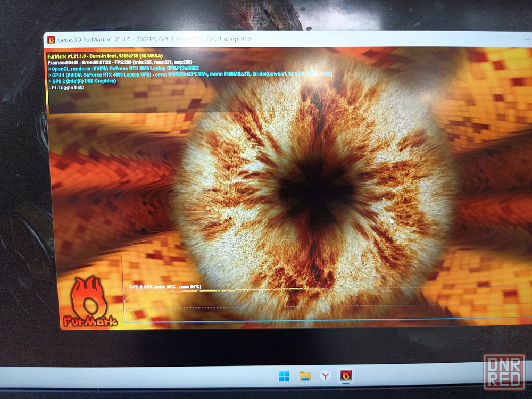Click the FurMark window title text

pos(155,39)
